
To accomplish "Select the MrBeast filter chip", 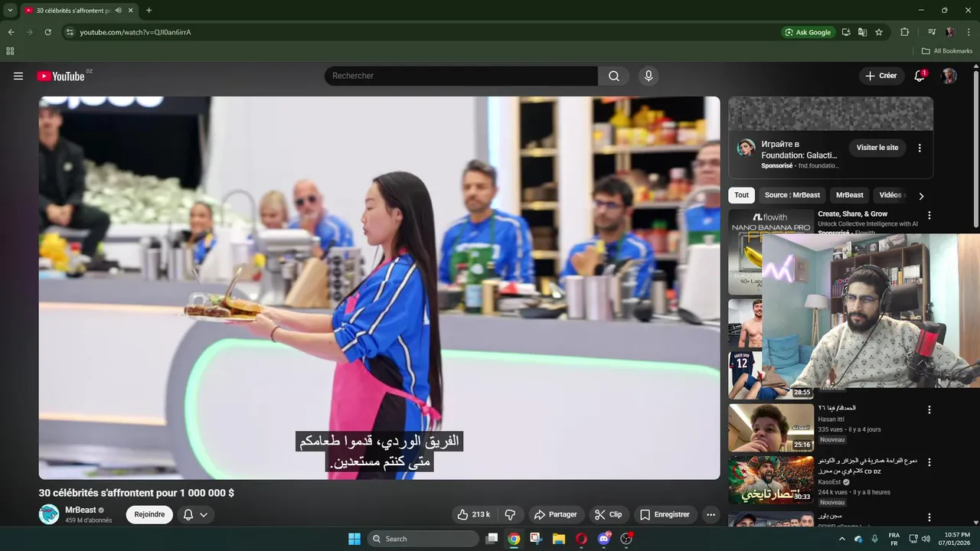I will pyautogui.click(x=849, y=195).
